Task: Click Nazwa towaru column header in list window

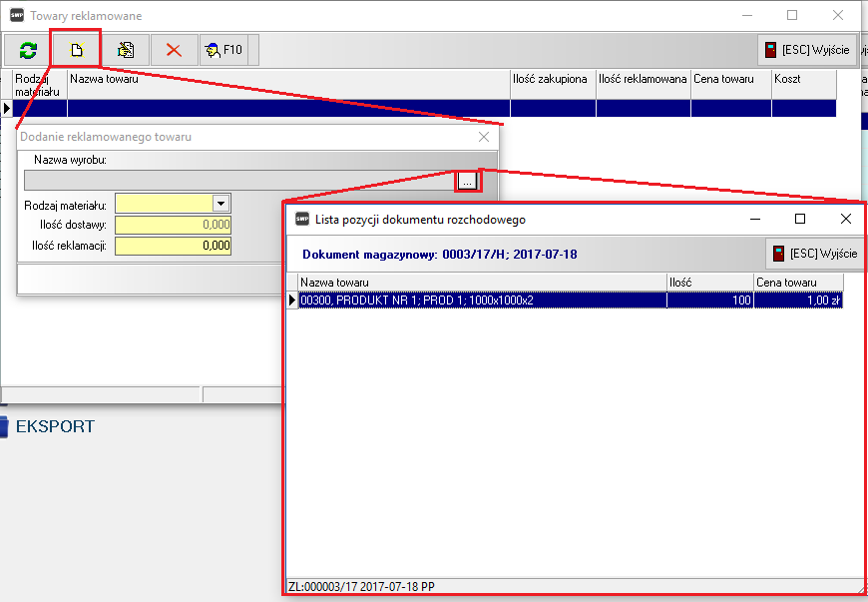Action: pyautogui.click(x=479, y=283)
